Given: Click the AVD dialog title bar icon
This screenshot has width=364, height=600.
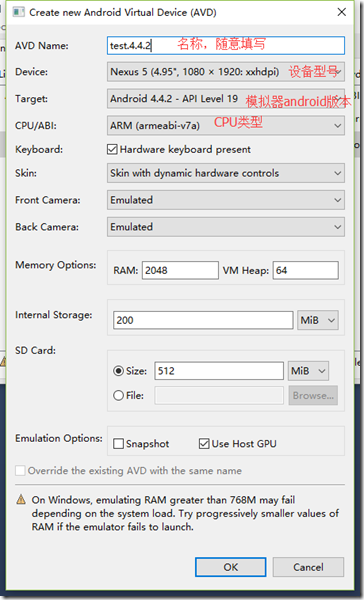Looking at the screenshot, I should click(18, 12).
